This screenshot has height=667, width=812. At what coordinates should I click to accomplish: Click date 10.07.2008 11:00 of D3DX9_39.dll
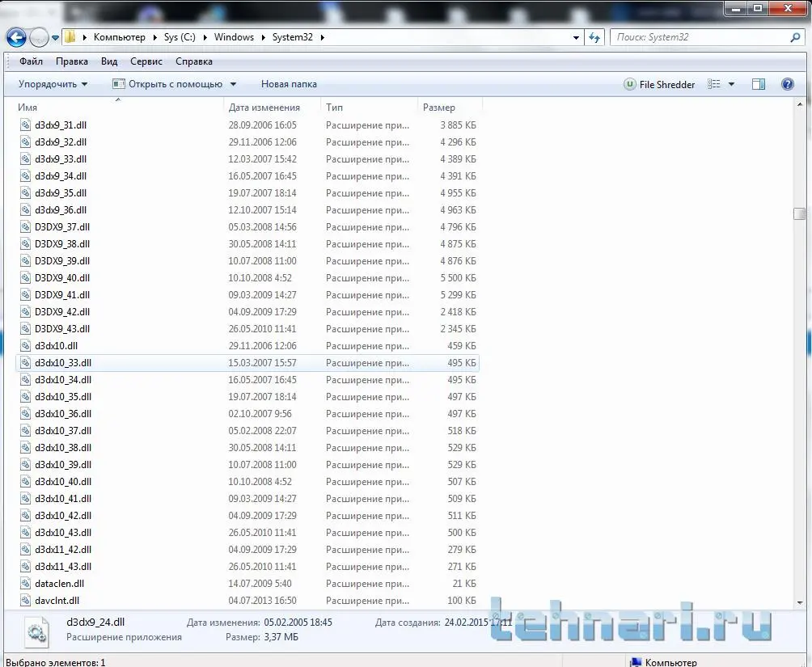262,261
